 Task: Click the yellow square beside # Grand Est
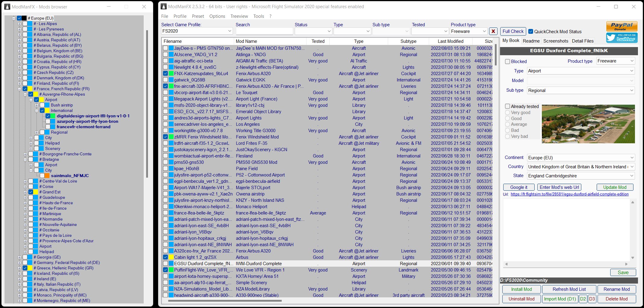[x=36, y=192]
